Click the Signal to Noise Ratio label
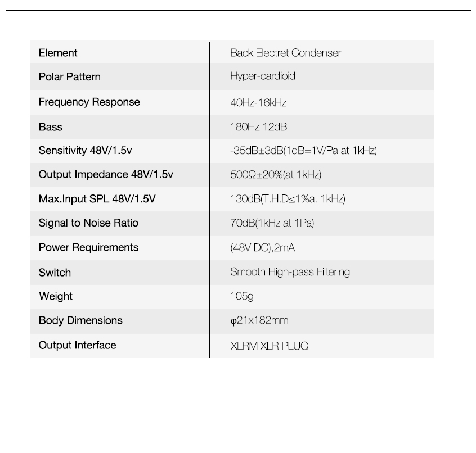The width and height of the screenshot is (476, 453). click(x=88, y=223)
